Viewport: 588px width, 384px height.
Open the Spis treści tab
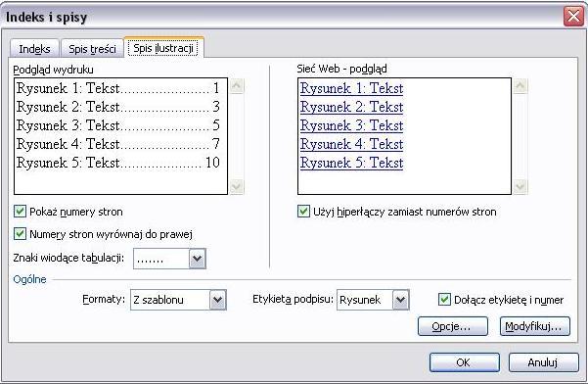92,49
